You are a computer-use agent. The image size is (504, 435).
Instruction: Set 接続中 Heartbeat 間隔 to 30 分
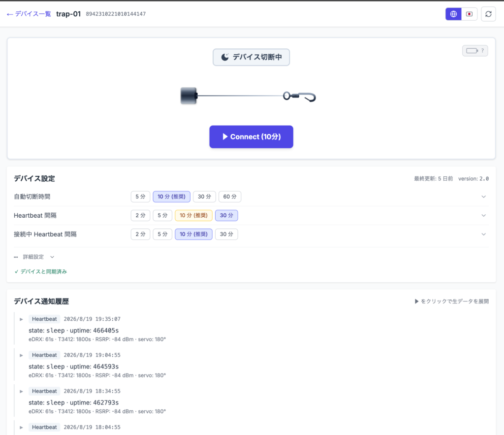pos(226,234)
